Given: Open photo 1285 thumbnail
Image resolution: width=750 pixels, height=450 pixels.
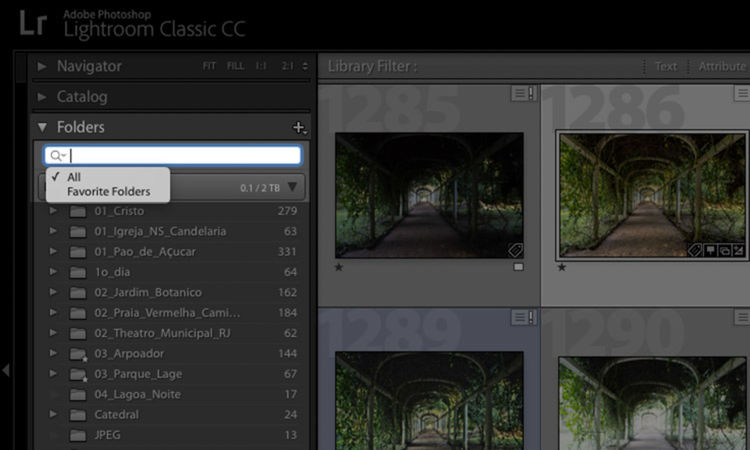Looking at the screenshot, I should click(429, 196).
